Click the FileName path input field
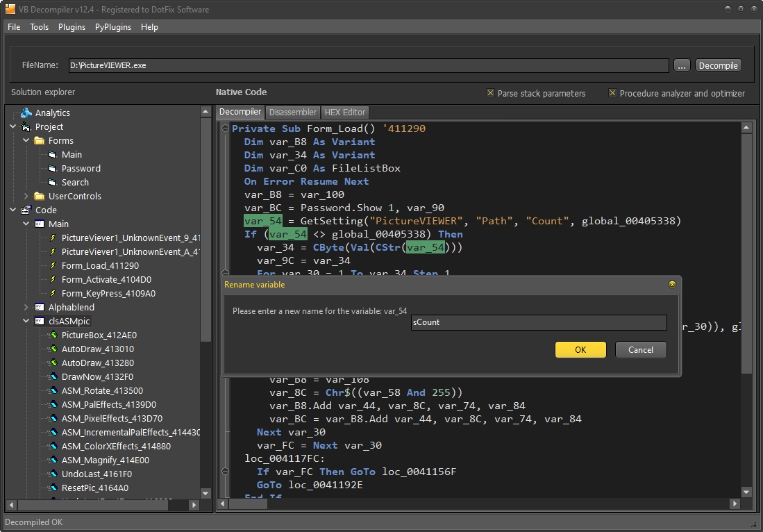The width and height of the screenshot is (763, 532). tap(369, 65)
